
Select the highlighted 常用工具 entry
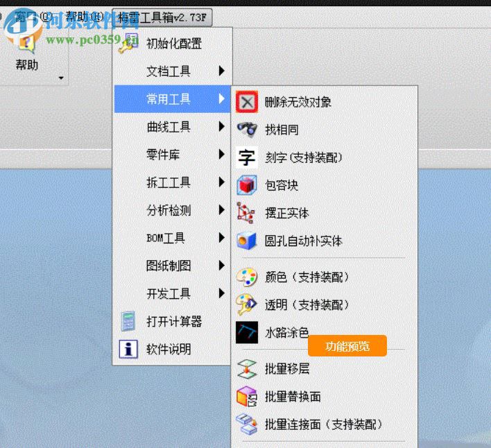pos(172,99)
